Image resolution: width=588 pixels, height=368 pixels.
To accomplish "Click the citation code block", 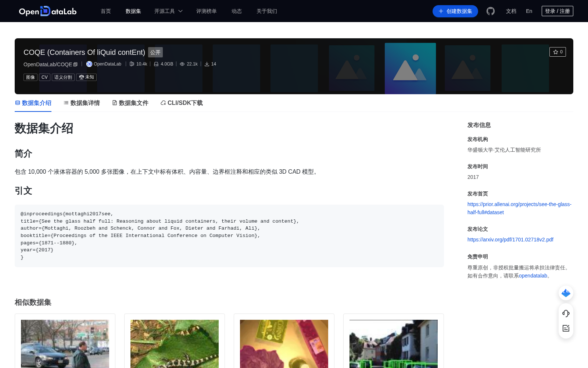I will pos(229,236).
